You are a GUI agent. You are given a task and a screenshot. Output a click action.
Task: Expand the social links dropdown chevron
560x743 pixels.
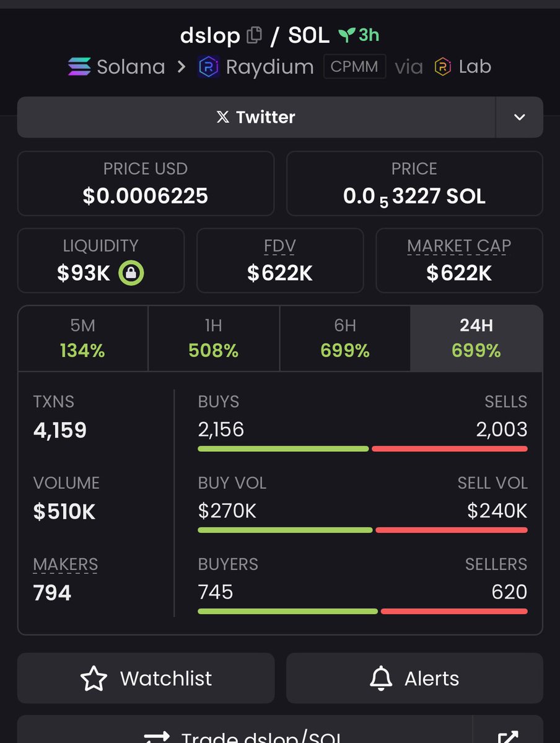520,117
